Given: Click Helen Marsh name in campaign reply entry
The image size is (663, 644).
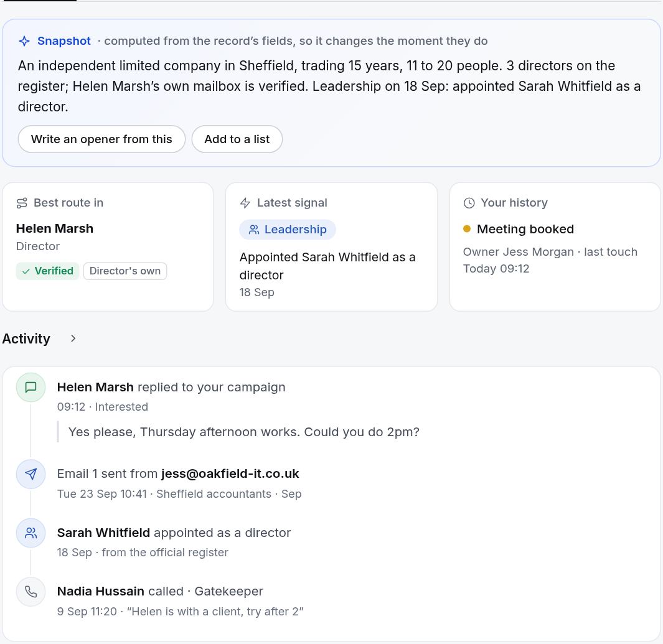Looking at the screenshot, I should 95,387.
